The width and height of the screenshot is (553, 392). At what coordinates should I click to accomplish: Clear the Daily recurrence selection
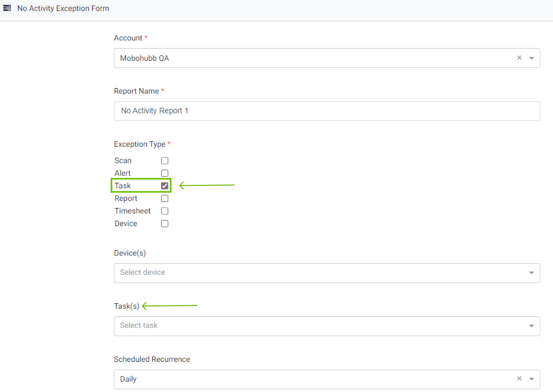pyautogui.click(x=519, y=379)
